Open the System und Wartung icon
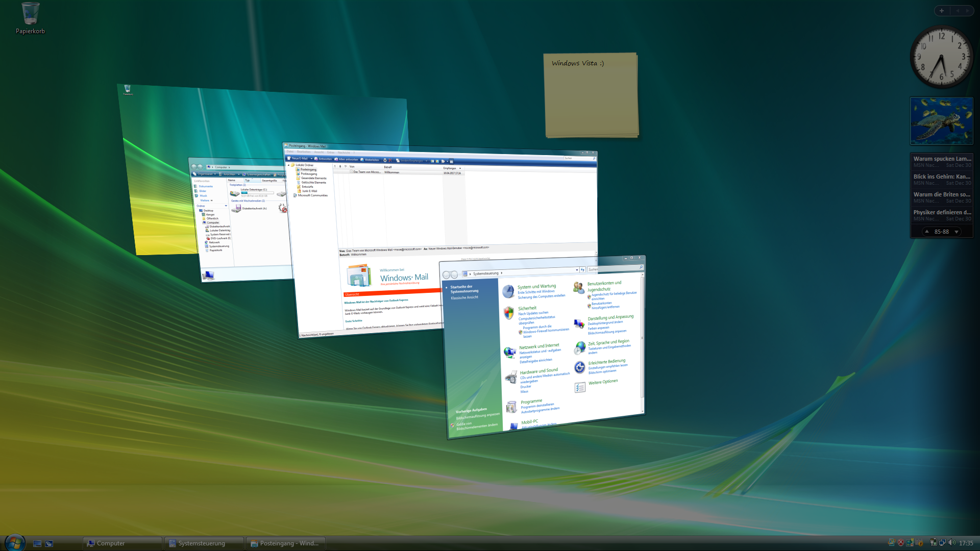The width and height of the screenshot is (980, 551). [508, 291]
